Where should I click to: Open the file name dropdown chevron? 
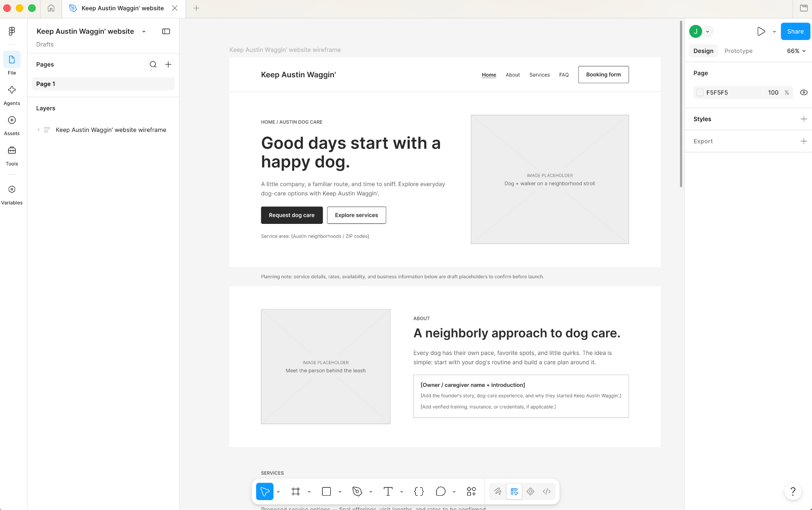click(144, 32)
